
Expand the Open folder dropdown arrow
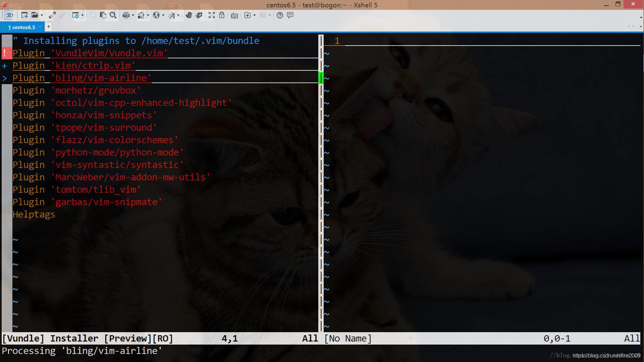click(42, 15)
